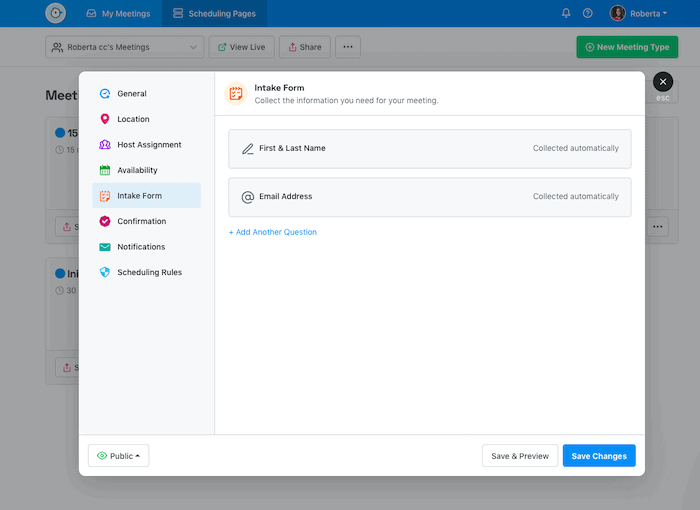Expand the Roberta account menu
700x510 pixels.
pyautogui.click(x=648, y=13)
